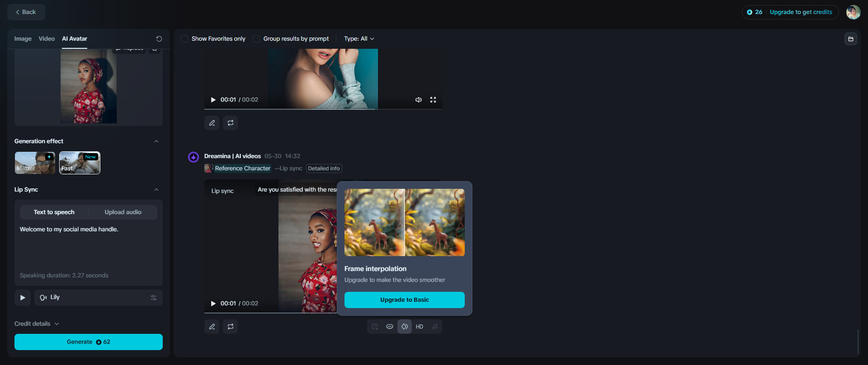
Task: Enable Group results by prompt checkbox
Action: pyautogui.click(x=256, y=39)
